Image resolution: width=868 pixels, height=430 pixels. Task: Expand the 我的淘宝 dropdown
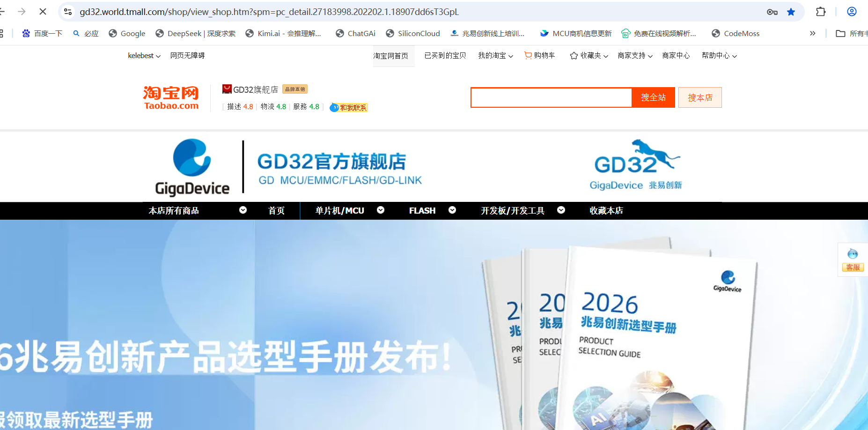pyautogui.click(x=496, y=56)
